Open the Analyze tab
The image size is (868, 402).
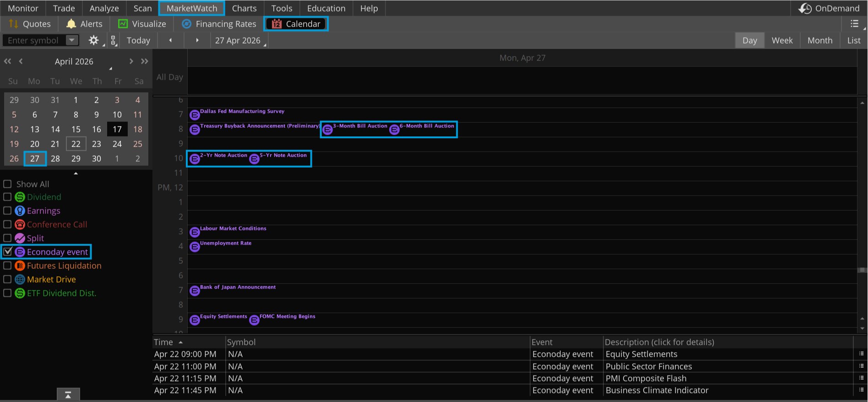point(104,8)
